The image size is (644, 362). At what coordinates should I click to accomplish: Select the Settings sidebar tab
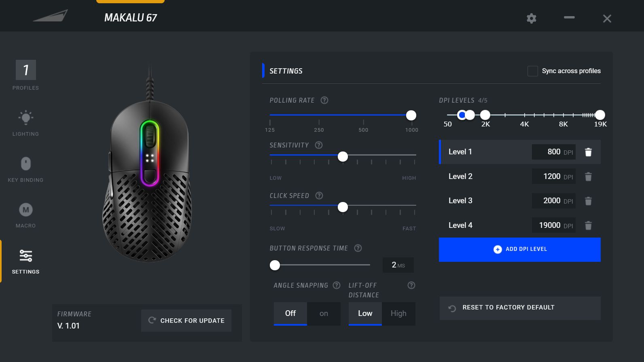click(x=25, y=261)
